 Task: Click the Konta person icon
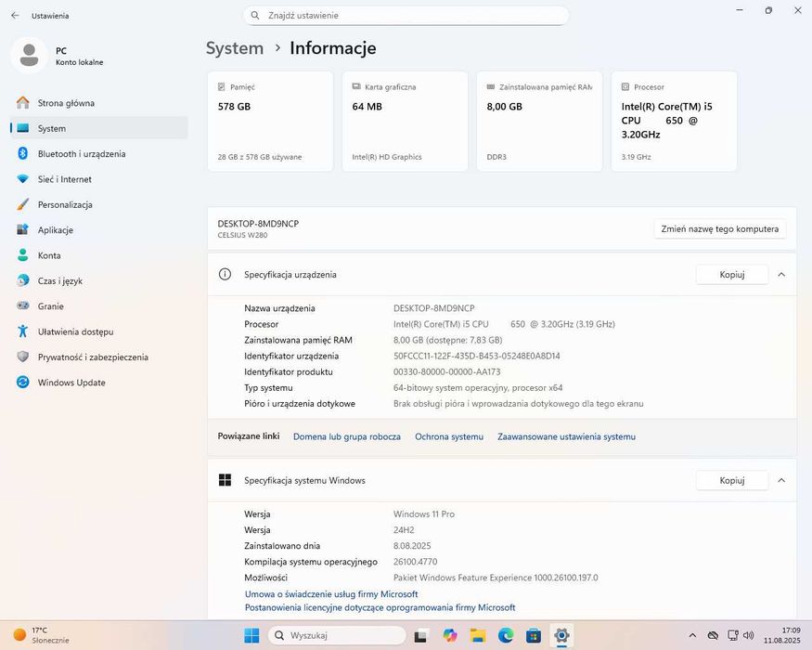(x=23, y=255)
